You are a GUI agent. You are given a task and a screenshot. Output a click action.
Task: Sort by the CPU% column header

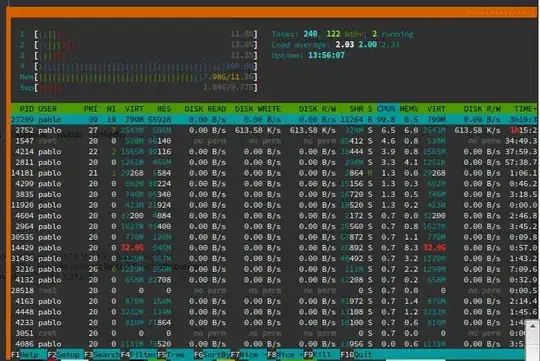pos(386,109)
